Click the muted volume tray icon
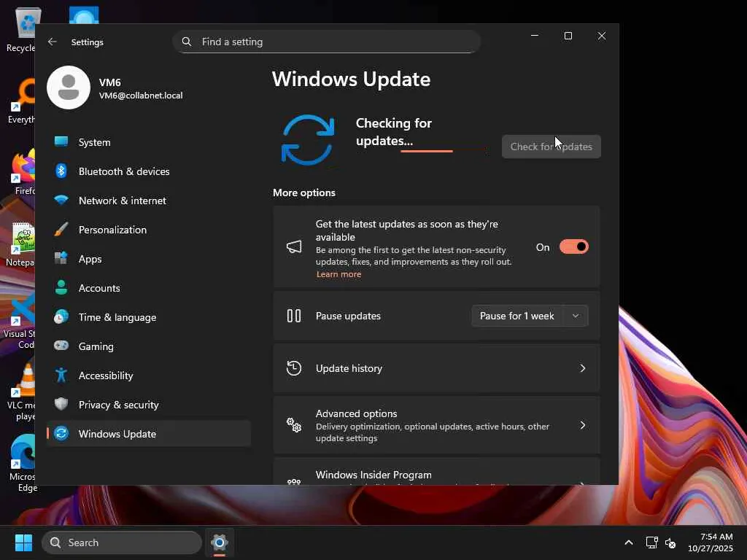The height and width of the screenshot is (560, 747). (670, 542)
